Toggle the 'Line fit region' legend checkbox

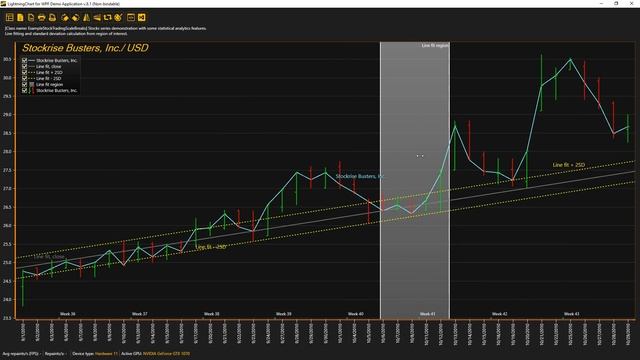pyautogui.click(x=24, y=84)
